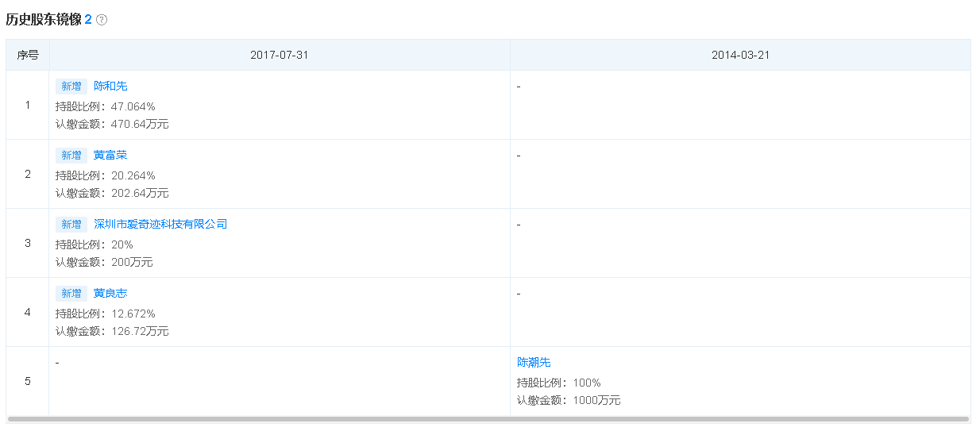Open the 深圳市爱奇迹科技有限公司 company link
This screenshot has width=980, height=431.
[160, 224]
